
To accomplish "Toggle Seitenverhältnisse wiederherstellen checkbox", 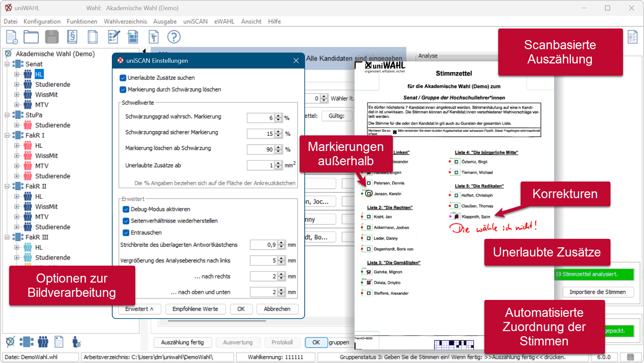I will click(126, 221).
